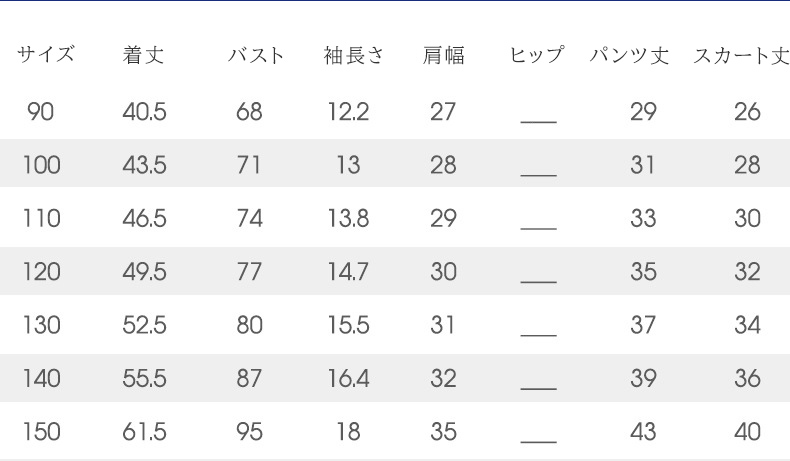Select the 着丈 value 61.5
790x461 pixels.
[144, 432]
